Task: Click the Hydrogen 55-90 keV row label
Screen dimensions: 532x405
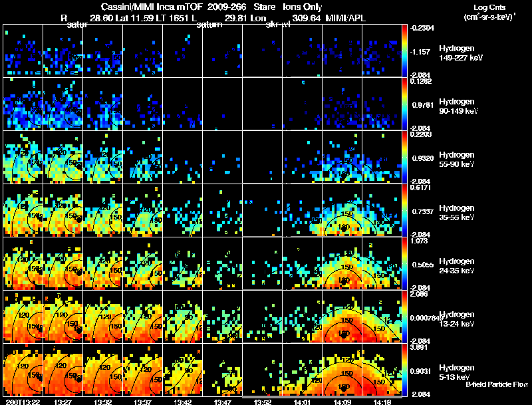Action: (457, 160)
